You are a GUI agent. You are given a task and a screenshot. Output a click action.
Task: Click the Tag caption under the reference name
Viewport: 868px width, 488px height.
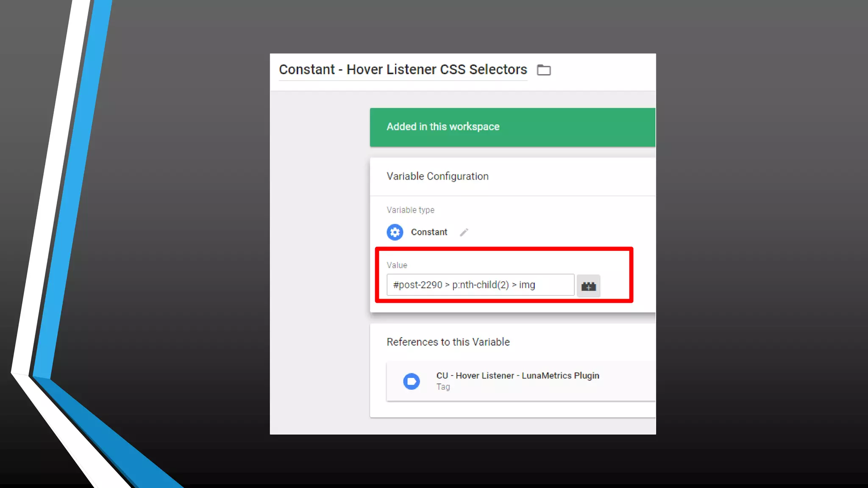443,387
